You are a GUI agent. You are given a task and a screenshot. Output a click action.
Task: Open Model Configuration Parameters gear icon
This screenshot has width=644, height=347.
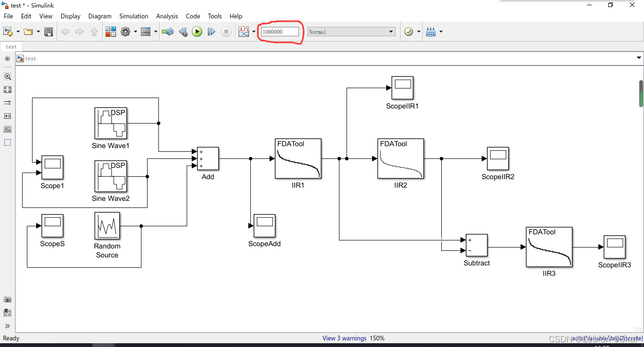pos(125,32)
